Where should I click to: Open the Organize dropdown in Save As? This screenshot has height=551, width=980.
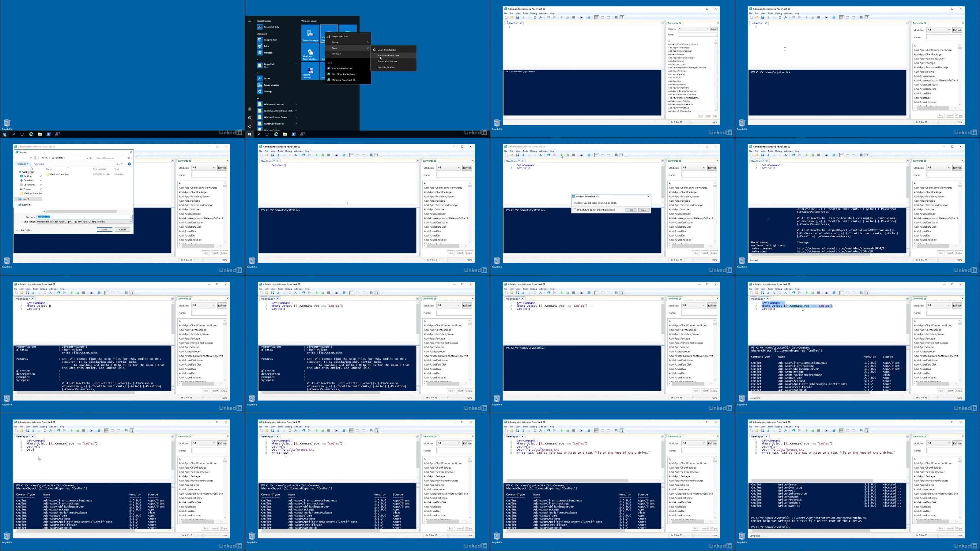(x=23, y=164)
